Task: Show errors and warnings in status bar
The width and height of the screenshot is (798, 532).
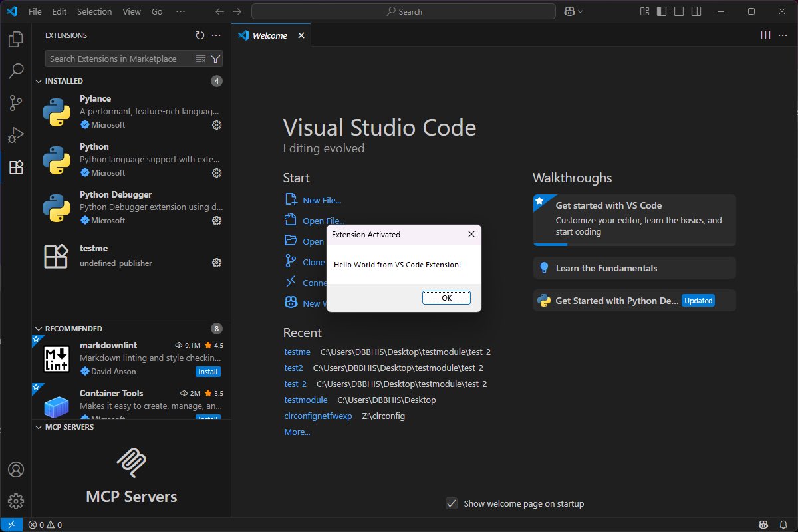Action: tap(45, 525)
